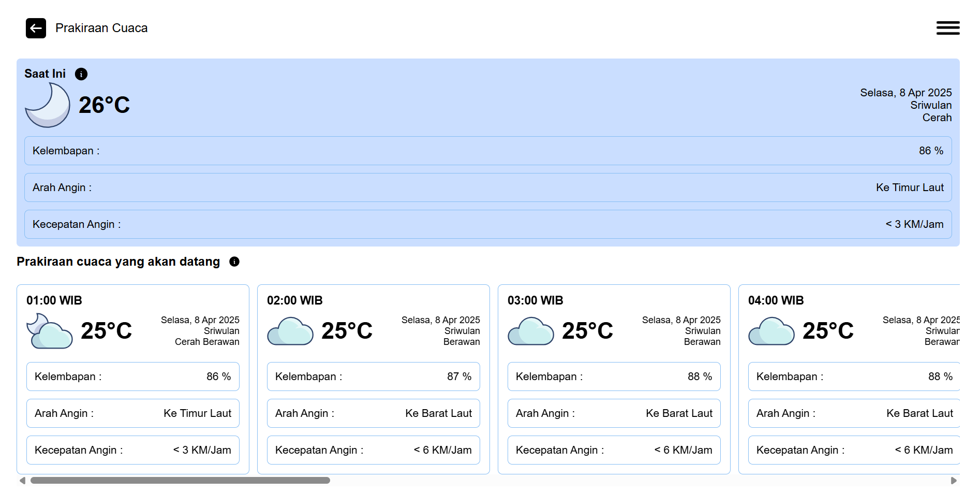Go back using the arrow button
980x492 pixels.
click(36, 28)
